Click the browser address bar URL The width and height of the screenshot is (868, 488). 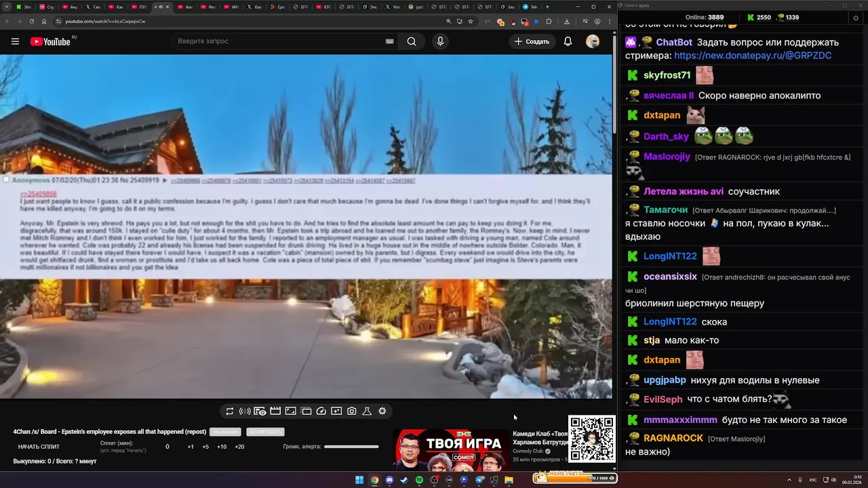pyautogui.click(x=105, y=21)
